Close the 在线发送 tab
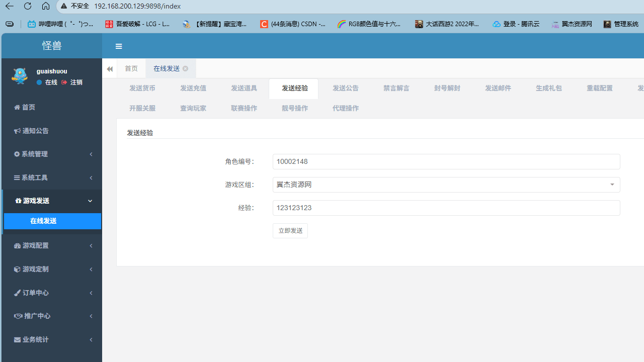 click(x=185, y=68)
